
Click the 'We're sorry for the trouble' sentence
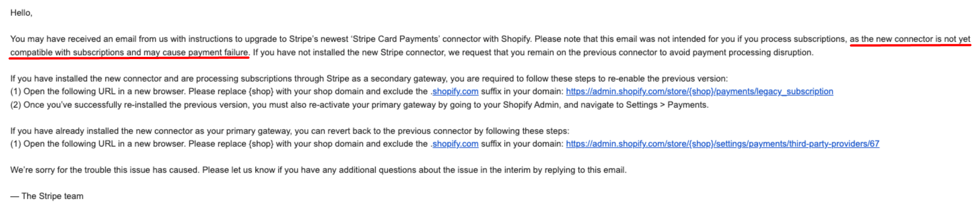tap(105, 170)
